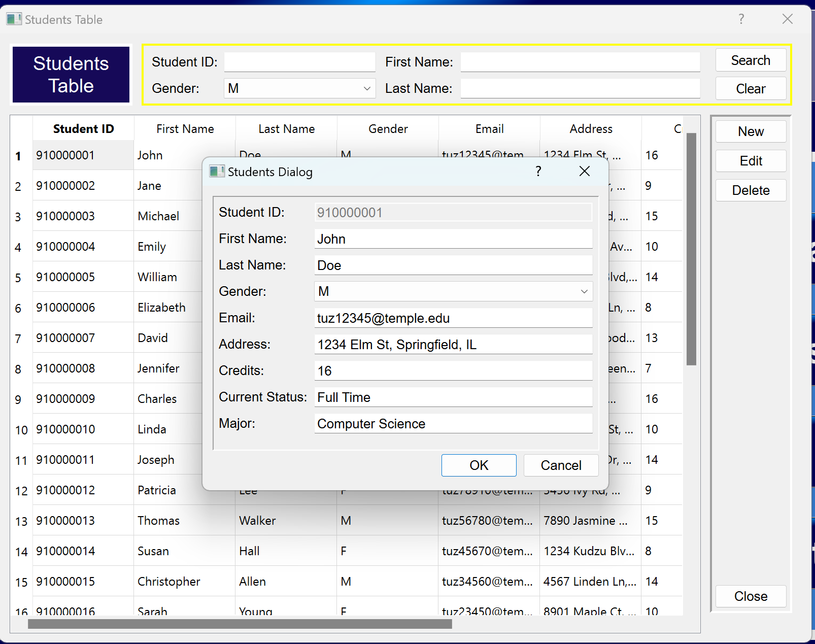Image resolution: width=815 pixels, height=644 pixels.
Task: Select row header number 13
Action: (21, 521)
